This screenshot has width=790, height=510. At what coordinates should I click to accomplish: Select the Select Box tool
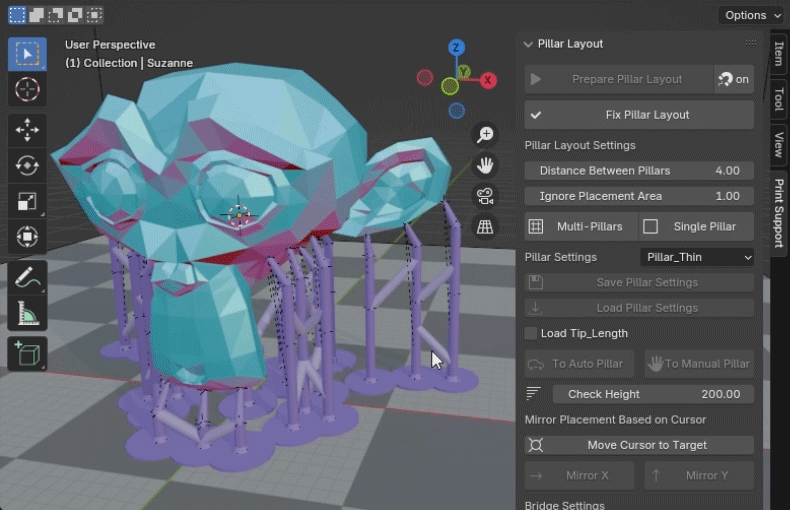click(x=27, y=54)
